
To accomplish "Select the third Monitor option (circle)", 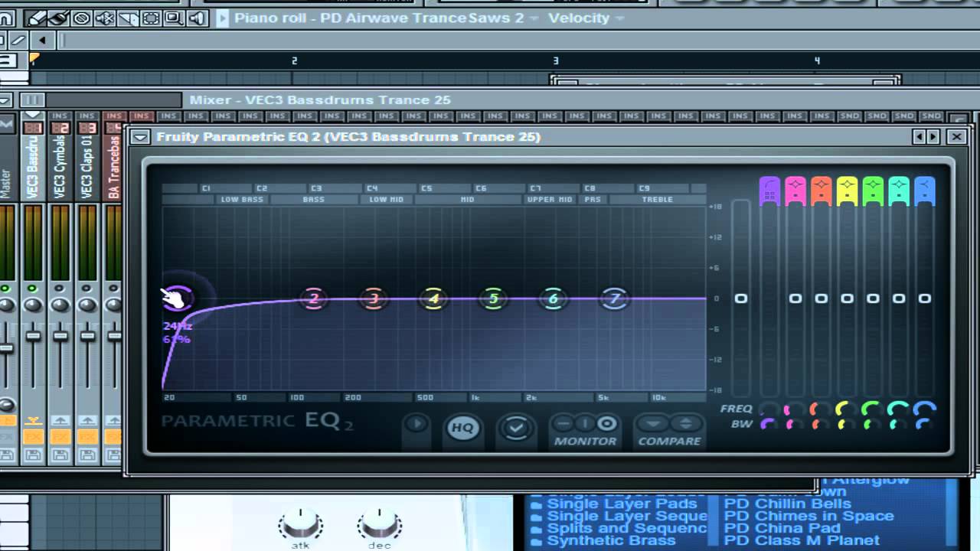I will point(606,423).
